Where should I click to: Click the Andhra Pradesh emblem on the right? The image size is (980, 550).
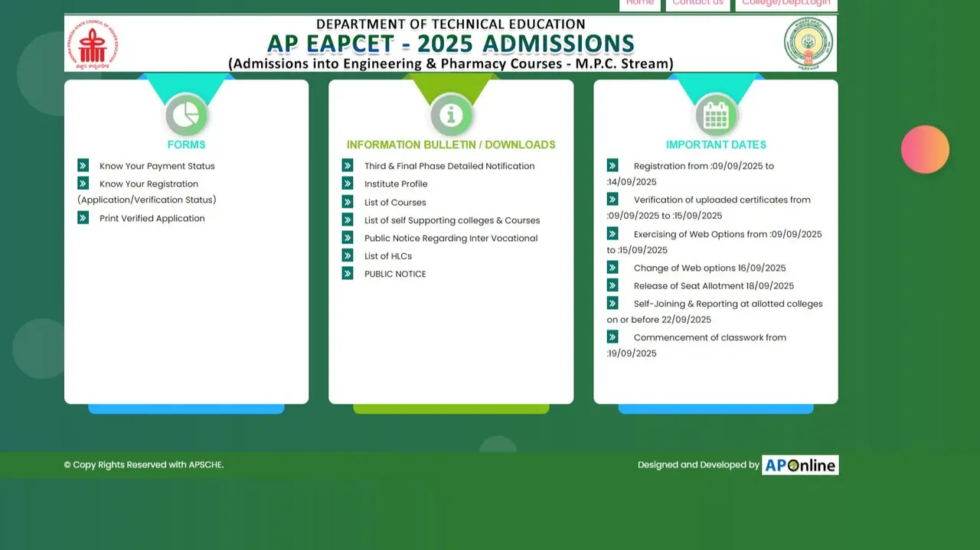pos(807,44)
